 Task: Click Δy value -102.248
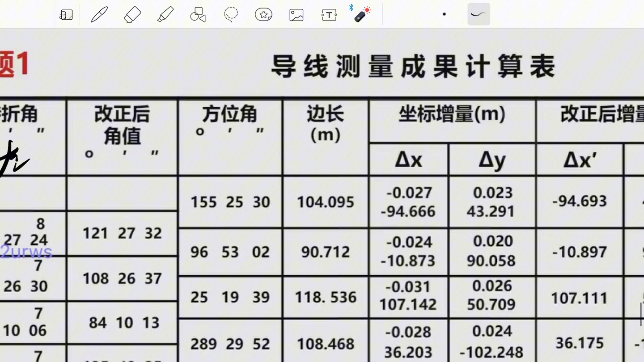click(491, 352)
